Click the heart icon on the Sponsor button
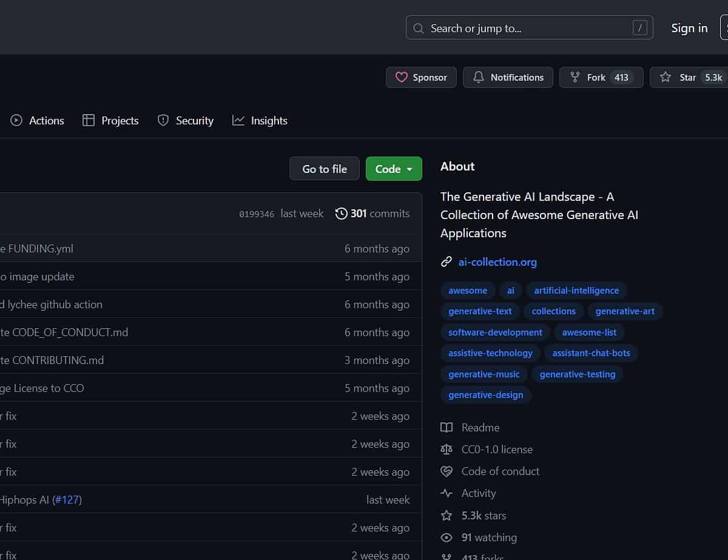Image resolution: width=728 pixels, height=560 pixels. [x=401, y=77]
